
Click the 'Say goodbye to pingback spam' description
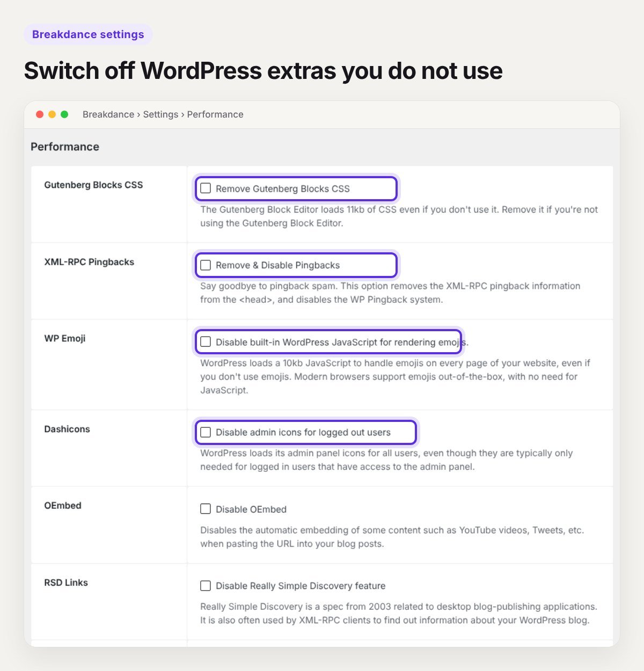[x=390, y=293]
